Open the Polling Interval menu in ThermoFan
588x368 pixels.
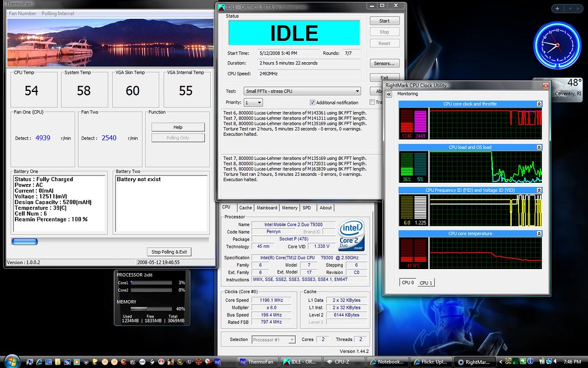point(57,13)
